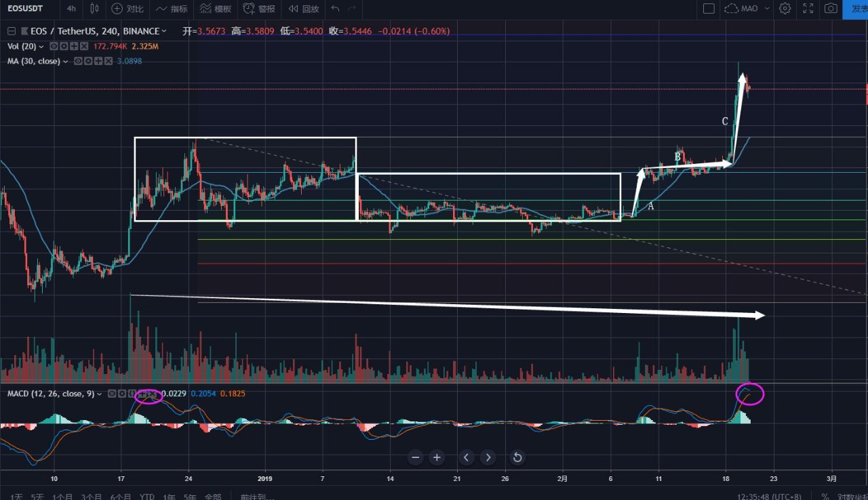Viewport: 868px width, 500px height.
Task: Click the compare (对比) plus icon
Action: point(117,9)
